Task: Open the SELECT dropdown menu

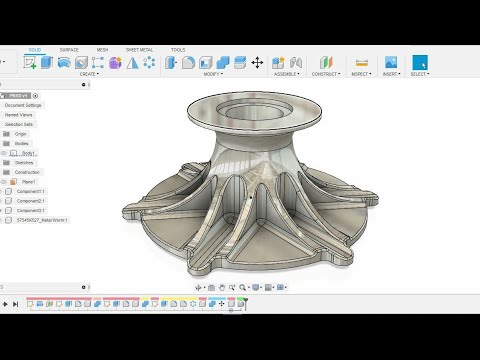Action: 420,74
